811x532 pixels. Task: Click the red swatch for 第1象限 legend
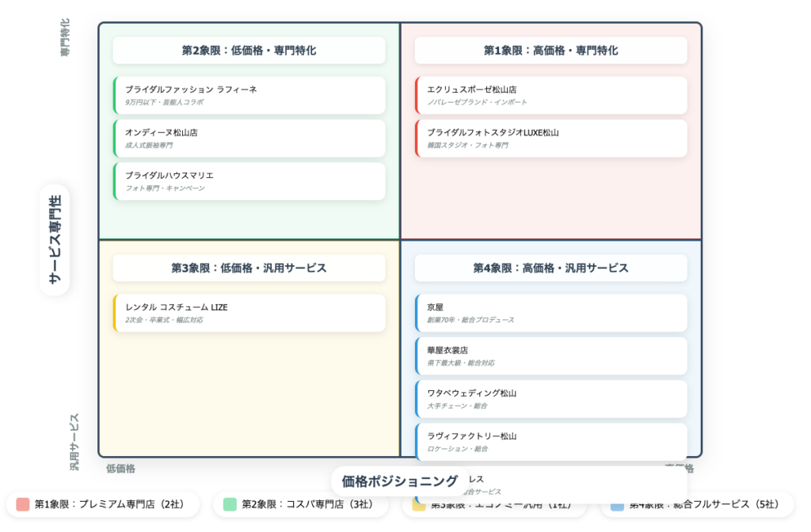[23, 504]
